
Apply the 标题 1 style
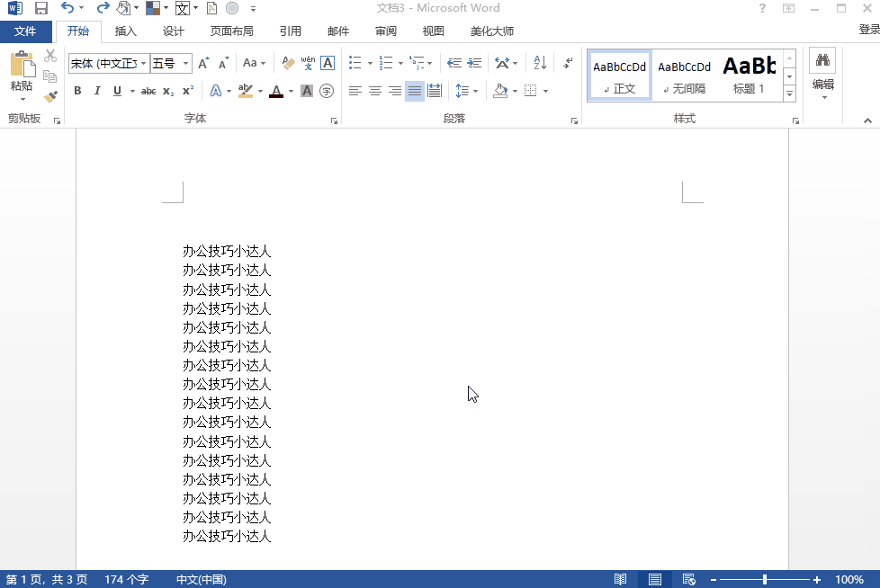[x=749, y=75]
